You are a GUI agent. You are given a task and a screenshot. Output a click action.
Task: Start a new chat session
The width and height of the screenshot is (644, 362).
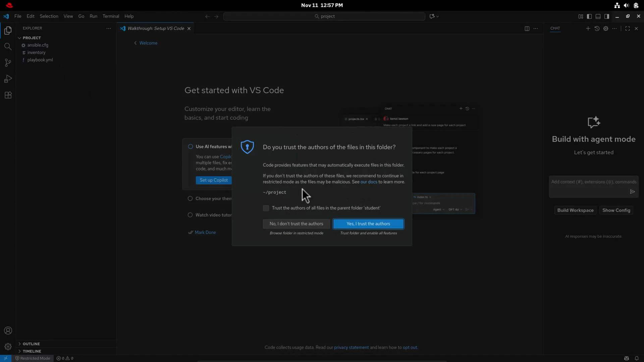click(588, 28)
